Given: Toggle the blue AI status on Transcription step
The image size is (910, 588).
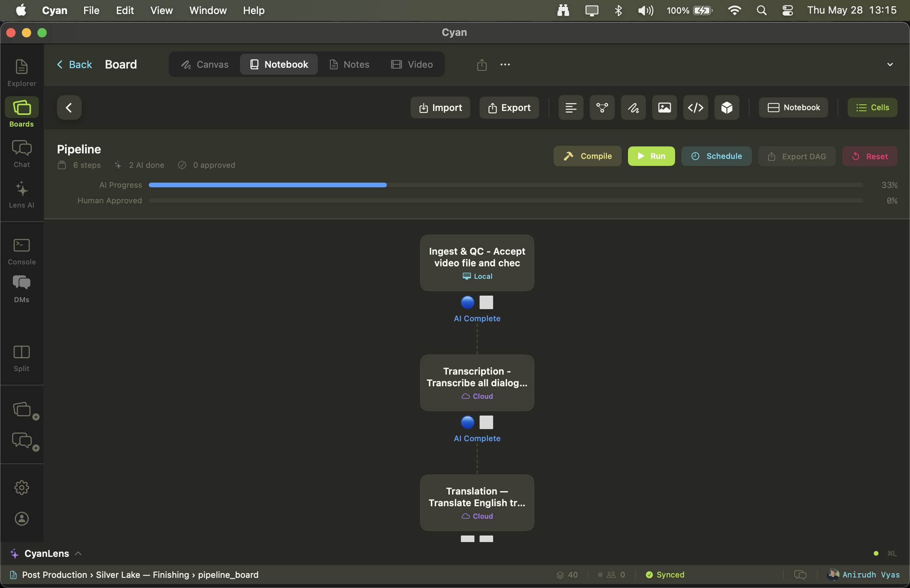Looking at the screenshot, I should click(467, 422).
